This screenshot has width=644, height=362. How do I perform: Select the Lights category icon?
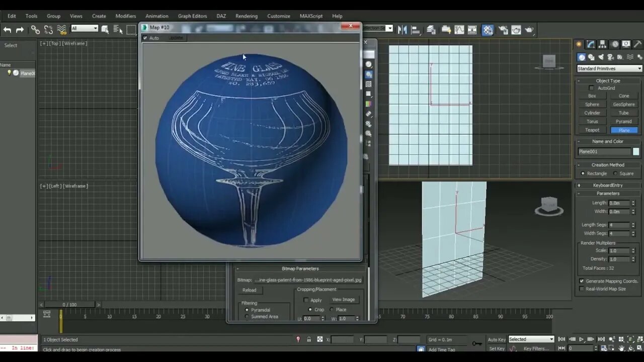click(x=601, y=57)
